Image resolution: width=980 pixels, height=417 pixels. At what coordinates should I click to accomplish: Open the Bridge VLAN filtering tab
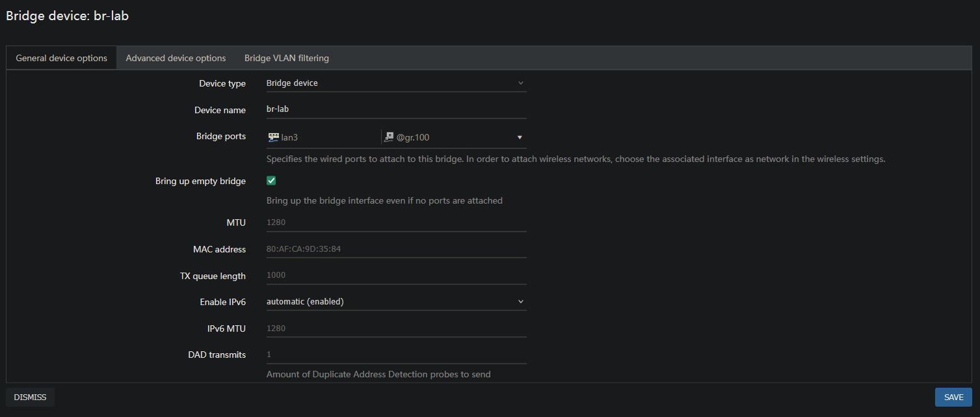click(x=286, y=58)
